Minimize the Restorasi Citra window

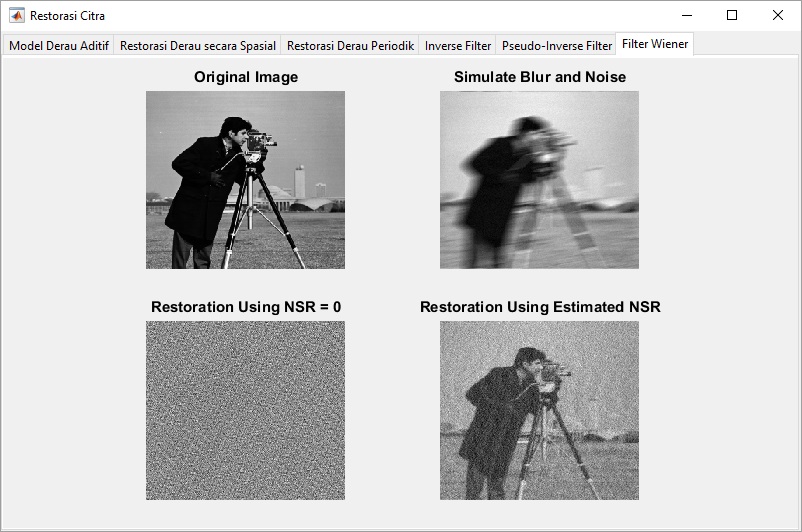pyautogui.click(x=687, y=16)
